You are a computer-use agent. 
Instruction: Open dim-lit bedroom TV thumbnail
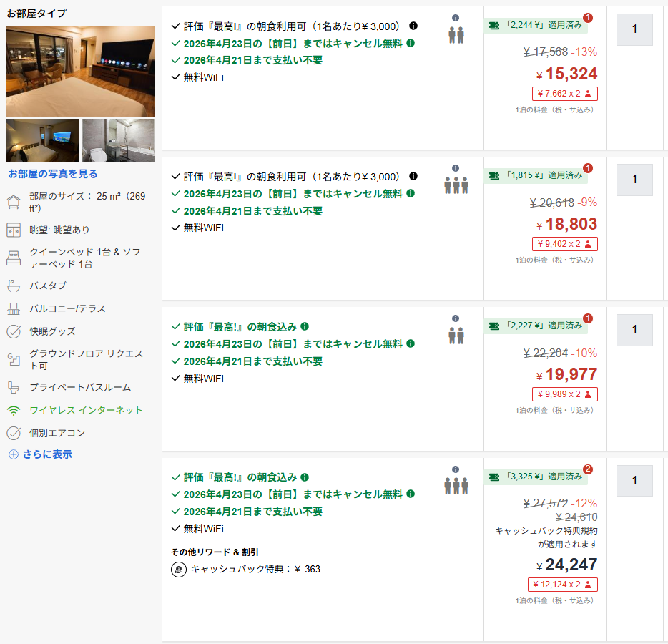point(43,141)
